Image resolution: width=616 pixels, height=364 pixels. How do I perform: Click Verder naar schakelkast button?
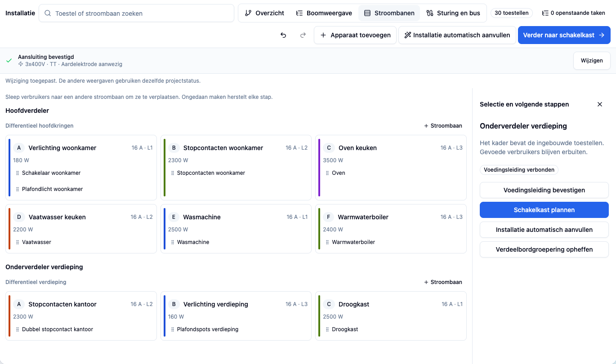(x=564, y=35)
